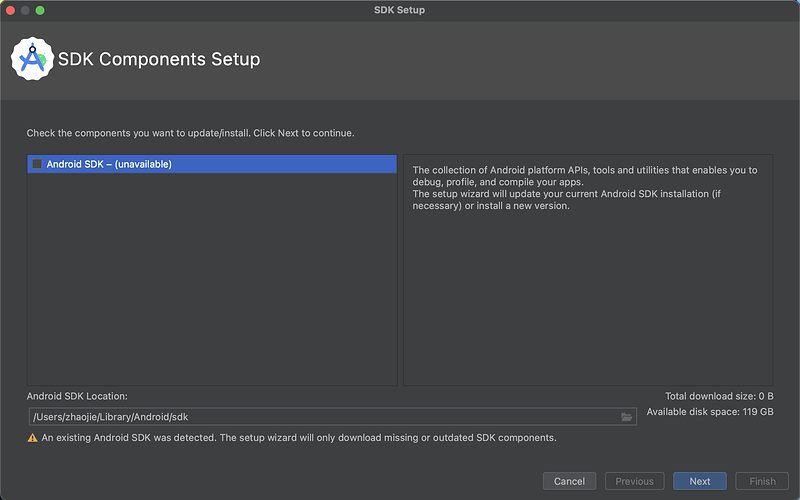Click the 'Total download size: 0 B' text
Image resolution: width=800 pixels, height=500 pixels.
click(719, 396)
